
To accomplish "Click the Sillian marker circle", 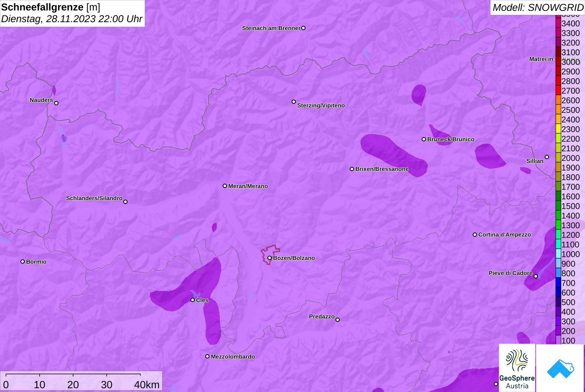I will tap(547, 157).
